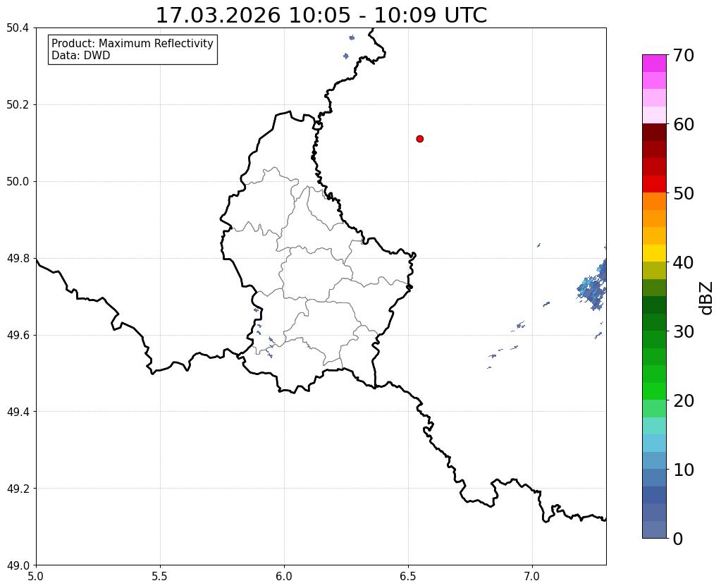Click the plot title date and time

click(x=321, y=16)
